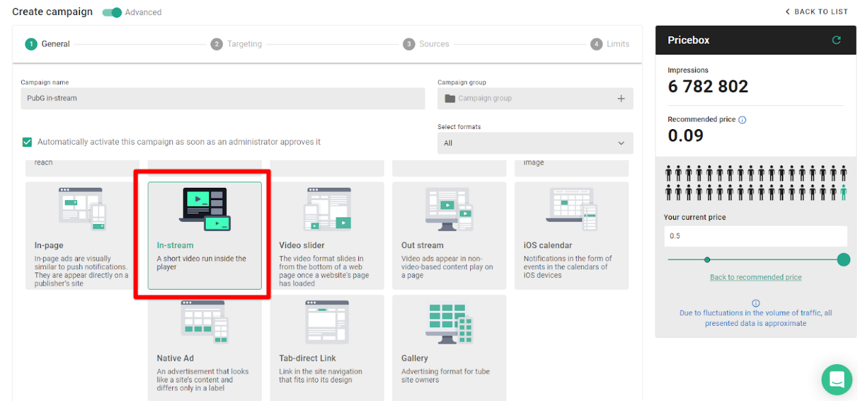Toggle the Advanced mode switch
This screenshot has width=868, height=403.
click(x=111, y=12)
